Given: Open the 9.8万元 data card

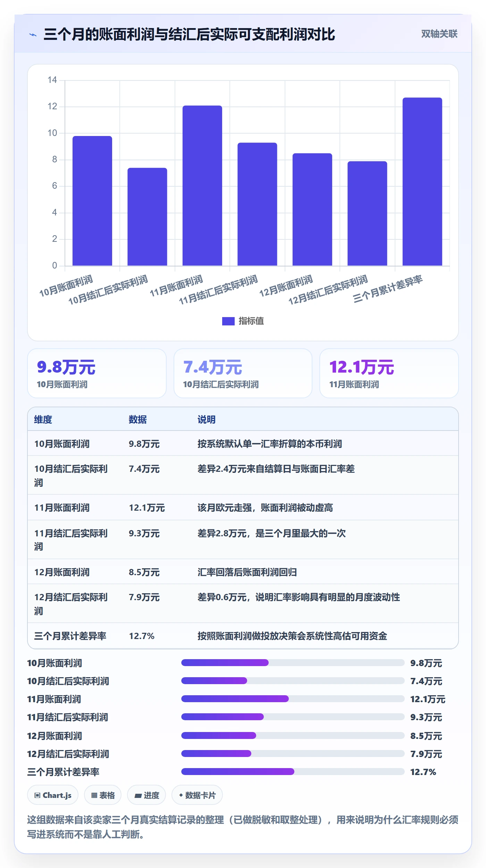Looking at the screenshot, I should click(97, 373).
